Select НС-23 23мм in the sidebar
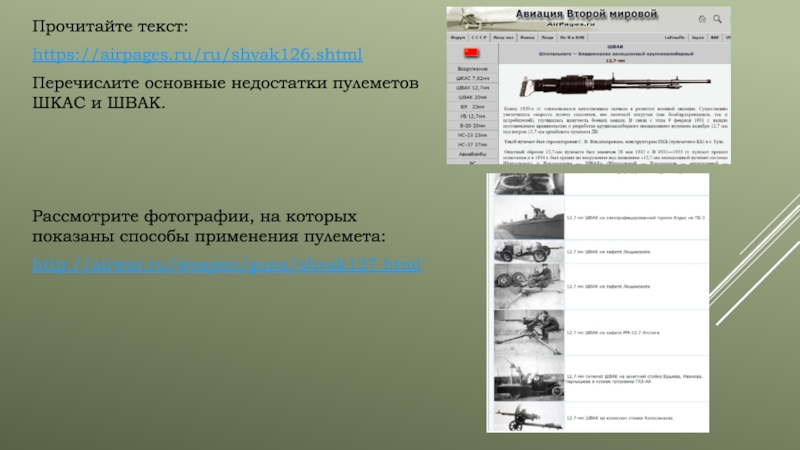This screenshot has width=800, height=450. (x=472, y=135)
